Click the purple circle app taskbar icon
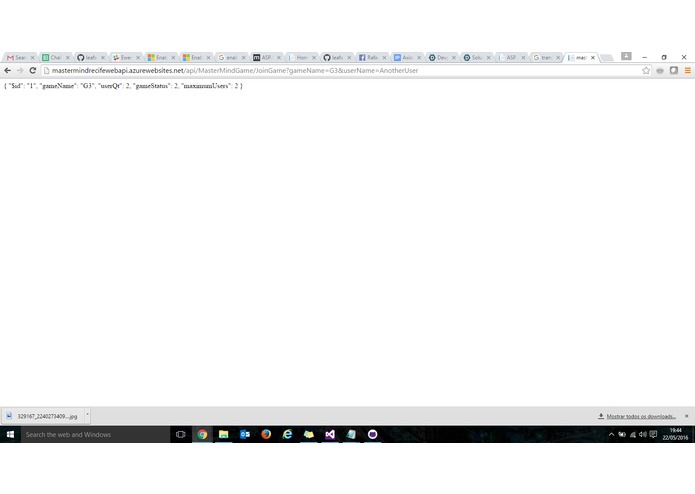This screenshot has width=695, height=494. (x=372, y=434)
